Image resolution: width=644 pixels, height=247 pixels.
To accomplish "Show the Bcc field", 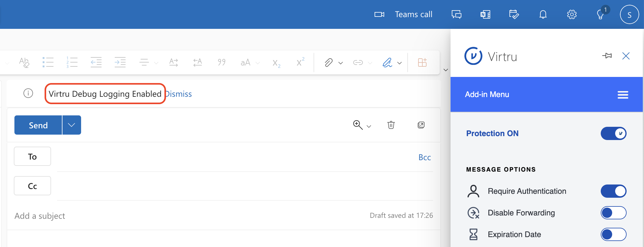I will click(x=424, y=157).
